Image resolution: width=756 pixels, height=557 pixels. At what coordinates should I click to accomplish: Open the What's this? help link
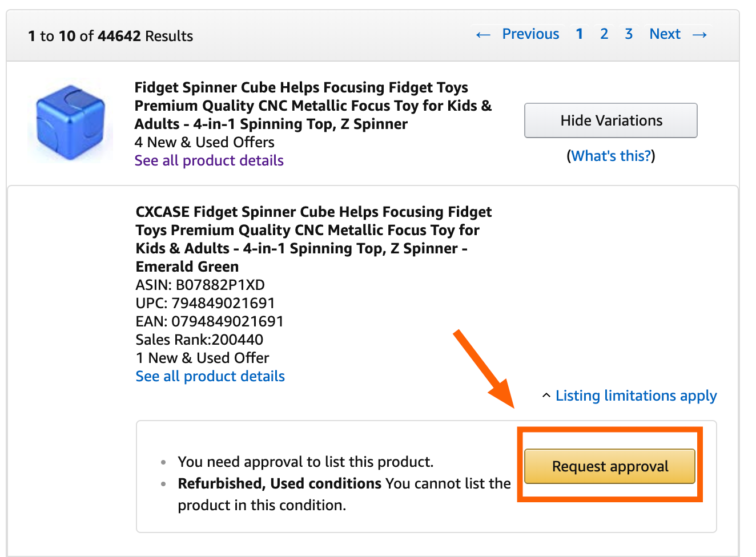click(x=611, y=156)
